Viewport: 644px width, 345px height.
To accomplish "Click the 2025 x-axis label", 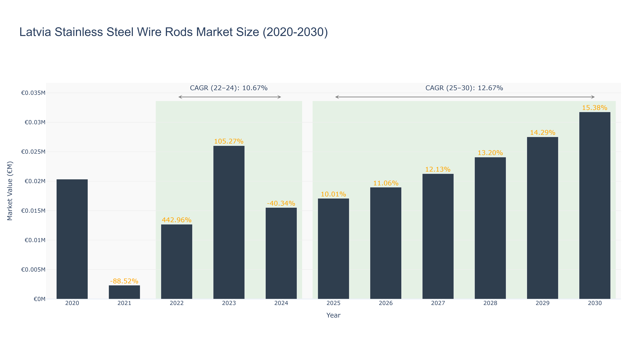I will tap(333, 303).
